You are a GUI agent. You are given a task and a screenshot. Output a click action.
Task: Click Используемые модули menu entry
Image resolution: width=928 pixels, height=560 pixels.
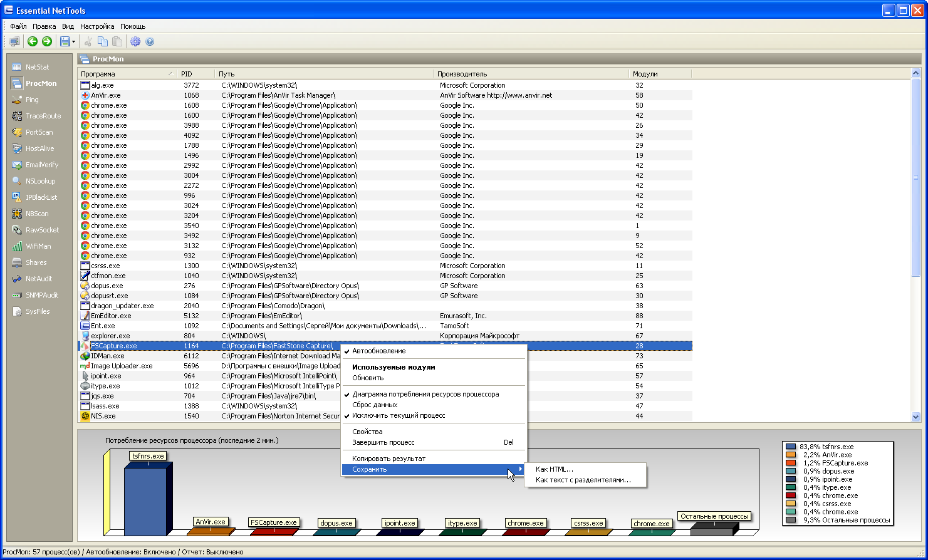[x=434, y=367]
